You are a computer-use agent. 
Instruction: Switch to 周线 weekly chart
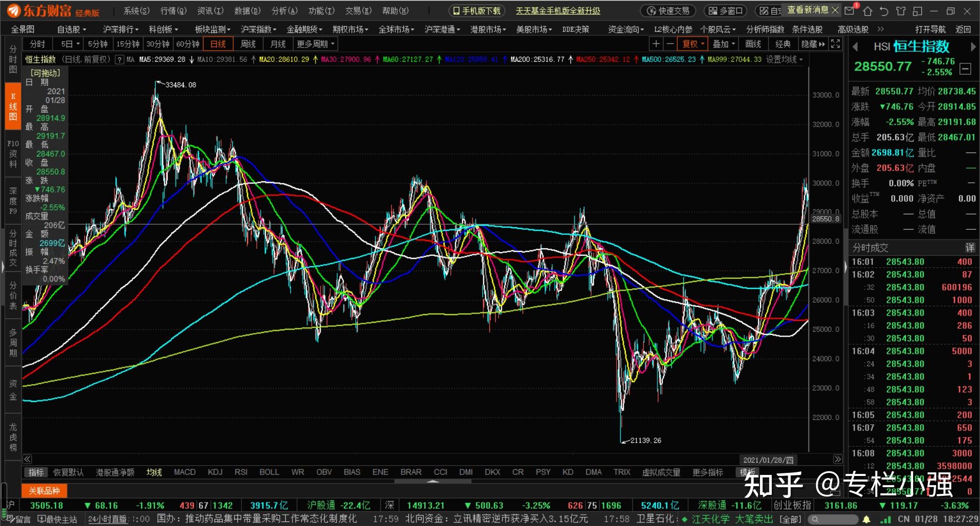[248, 44]
